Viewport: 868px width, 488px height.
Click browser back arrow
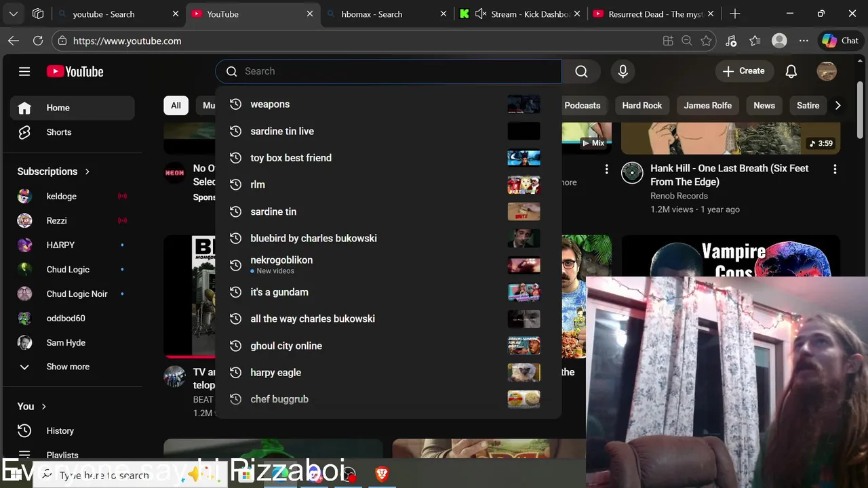pos(14,41)
